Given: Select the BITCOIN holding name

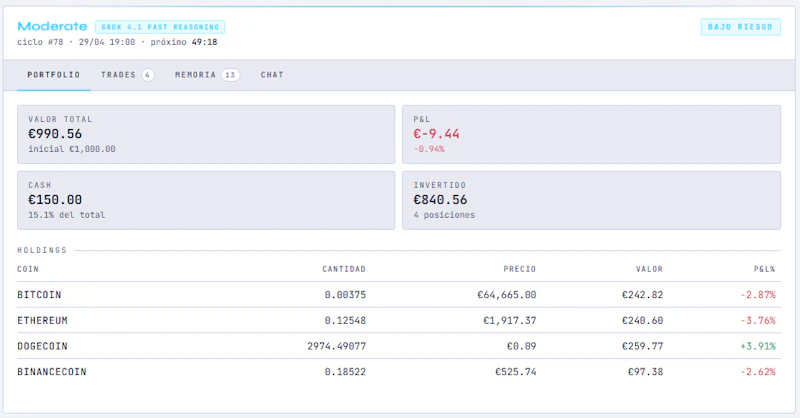Looking at the screenshot, I should (39, 295).
